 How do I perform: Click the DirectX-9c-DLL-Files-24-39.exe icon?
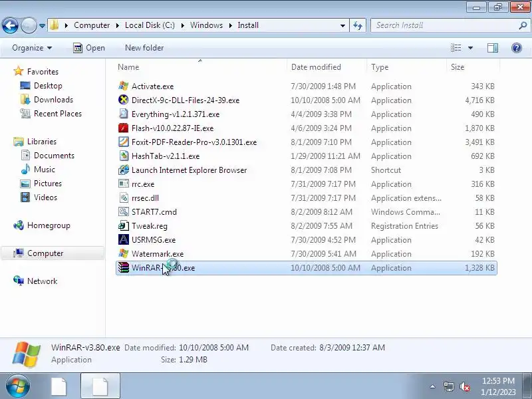(x=124, y=100)
